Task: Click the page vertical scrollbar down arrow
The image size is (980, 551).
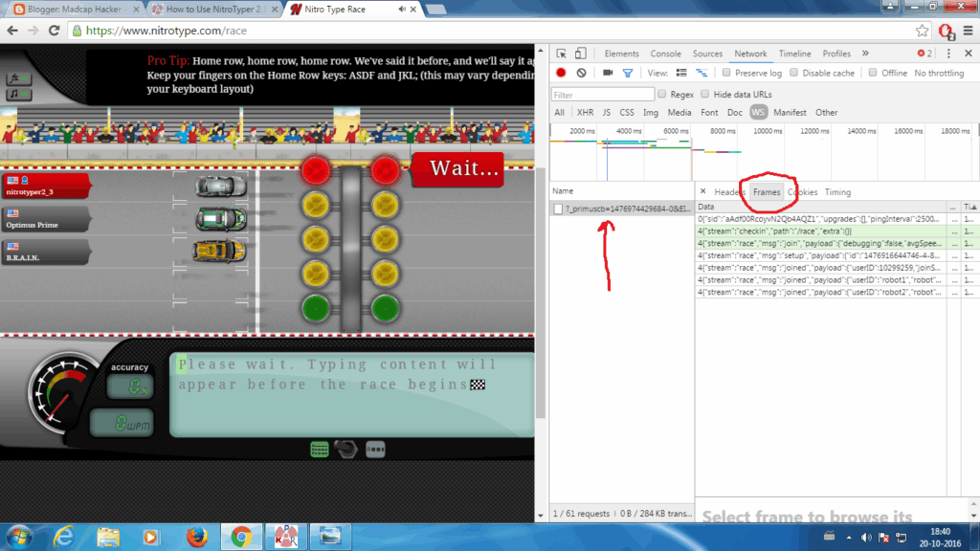Action: click(541, 516)
